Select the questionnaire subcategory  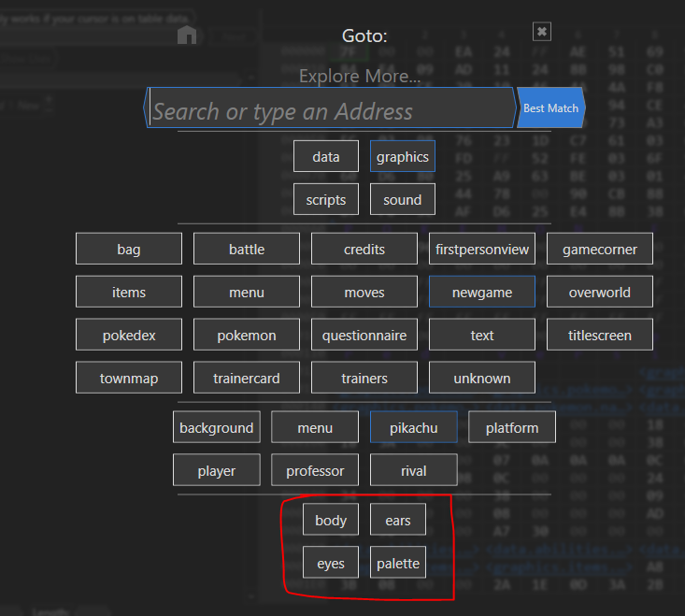(364, 335)
